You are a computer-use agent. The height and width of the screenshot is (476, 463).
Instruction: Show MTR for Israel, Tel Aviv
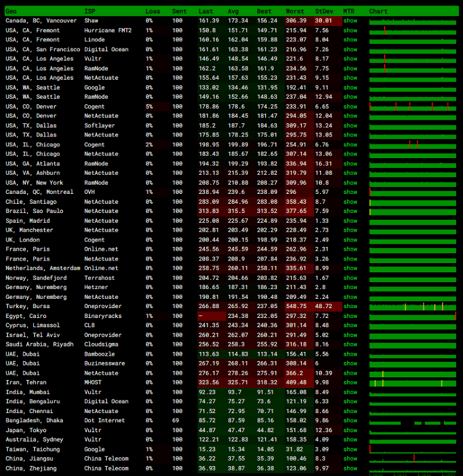point(350,335)
